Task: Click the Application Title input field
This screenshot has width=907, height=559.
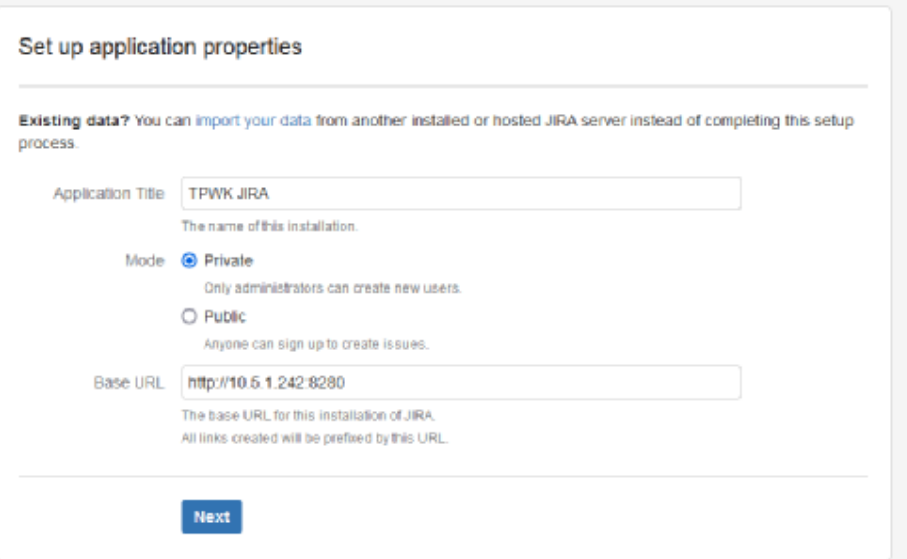Action: click(x=460, y=194)
